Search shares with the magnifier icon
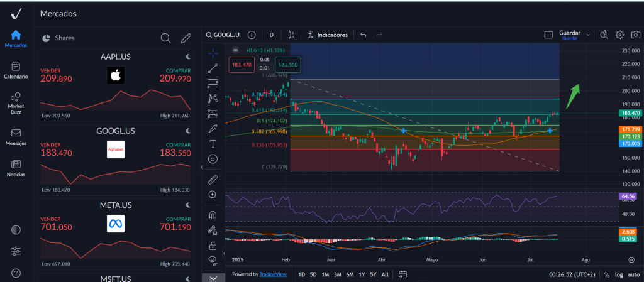Screen dimensions: 644x282 click(165, 38)
